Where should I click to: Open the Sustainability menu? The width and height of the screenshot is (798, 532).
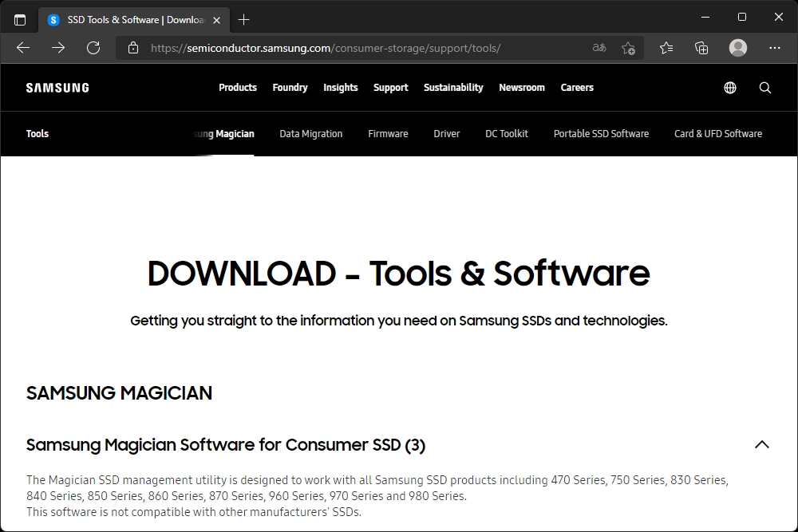pyautogui.click(x=453, y=88)
